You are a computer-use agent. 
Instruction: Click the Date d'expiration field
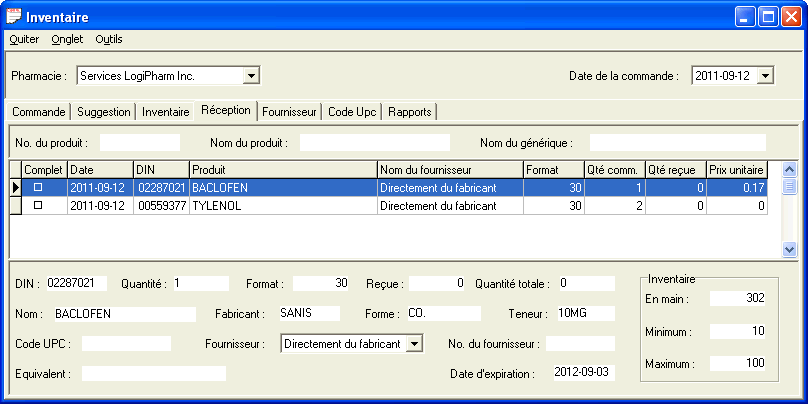tap(584, 373)
